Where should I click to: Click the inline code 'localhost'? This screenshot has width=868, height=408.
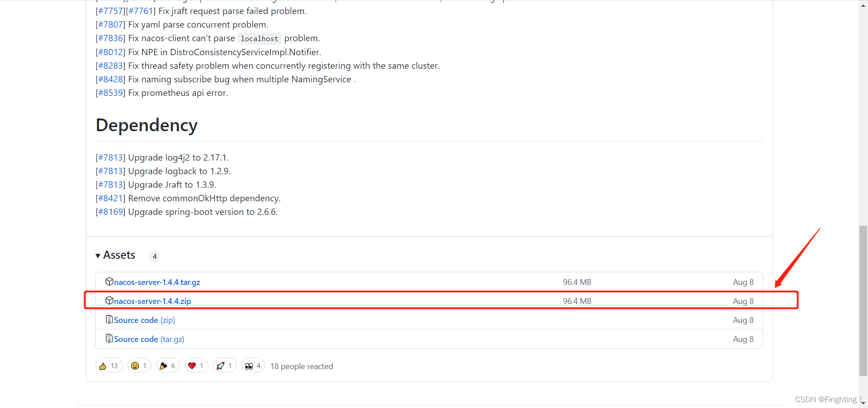pyautogui.click(x=259, y=38)
